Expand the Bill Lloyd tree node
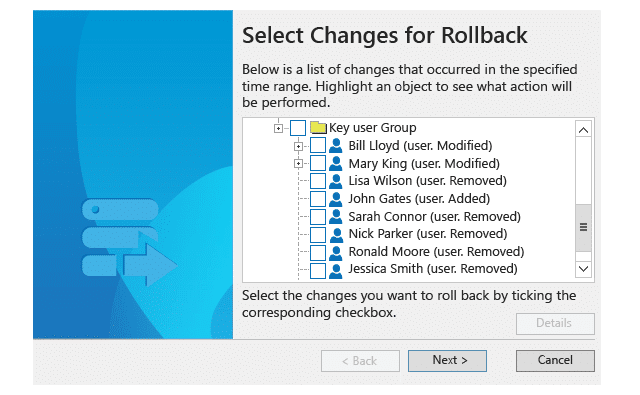The image size is (640, 395). 298,146
